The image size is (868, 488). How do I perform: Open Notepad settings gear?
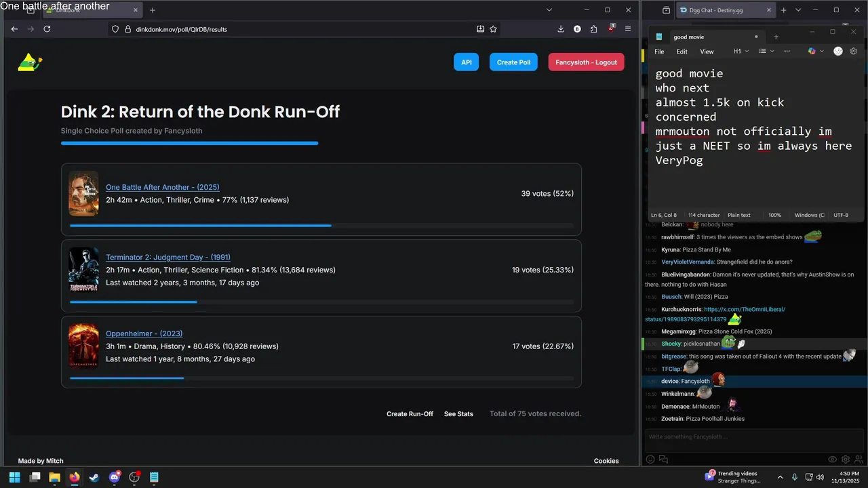point(854,52)
